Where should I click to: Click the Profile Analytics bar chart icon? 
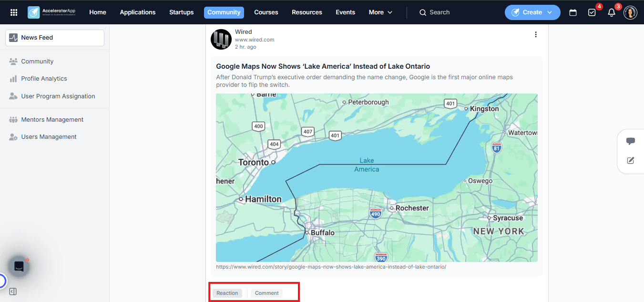[13, 79]
